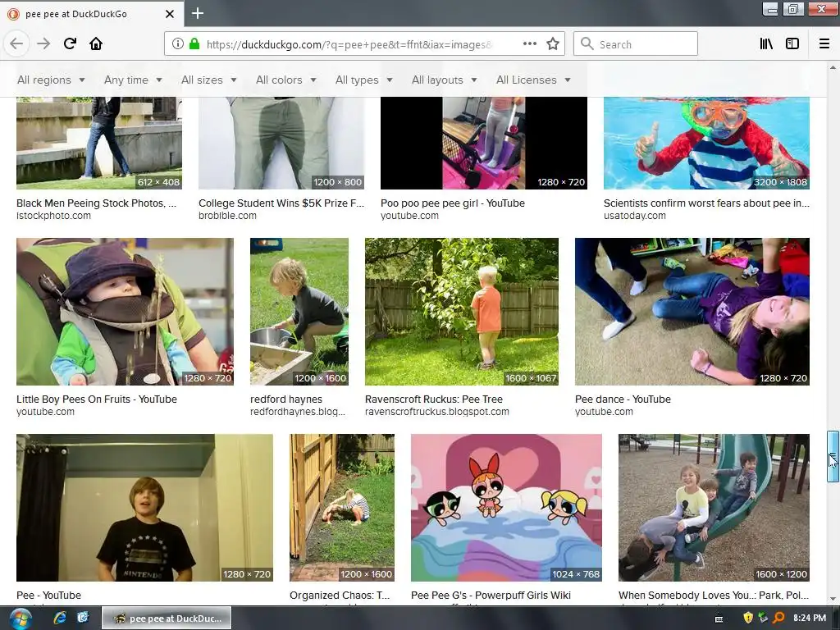
Task: Launch Internet Explorer from taskbar
Action: pos(59,619)
